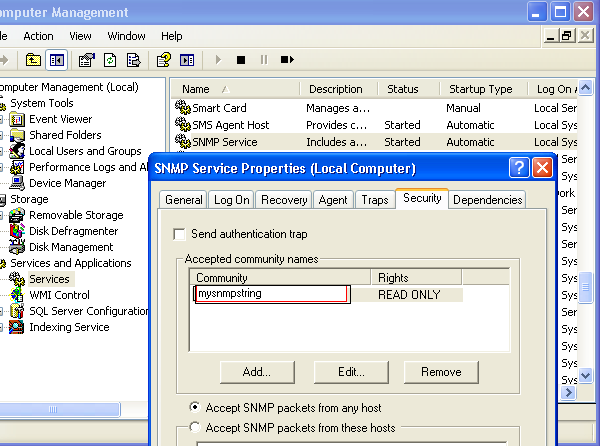The height and width of the screenshot is (446, 600).
Task: Select the Indexing Service icon
Action: click(17, 327)
